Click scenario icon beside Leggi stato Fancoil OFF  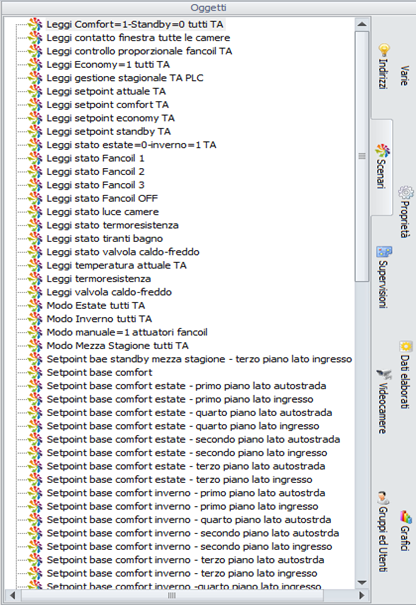click(35, 198)
